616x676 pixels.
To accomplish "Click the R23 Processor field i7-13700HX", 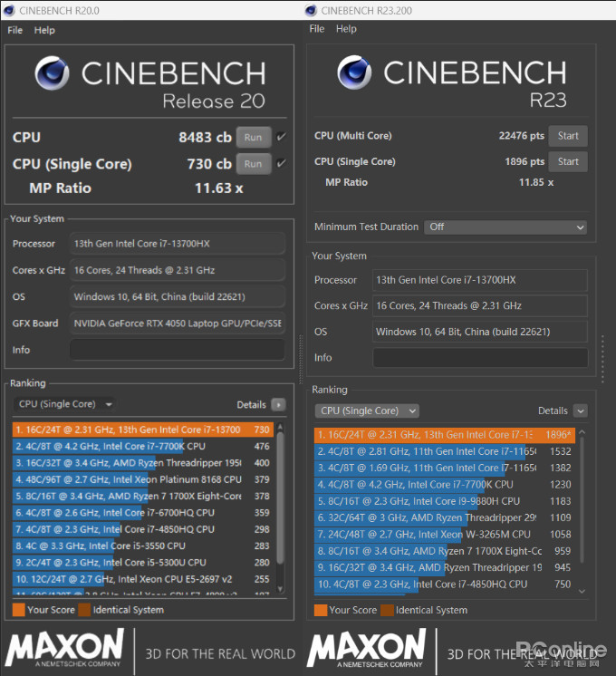I will click(480, 280).
